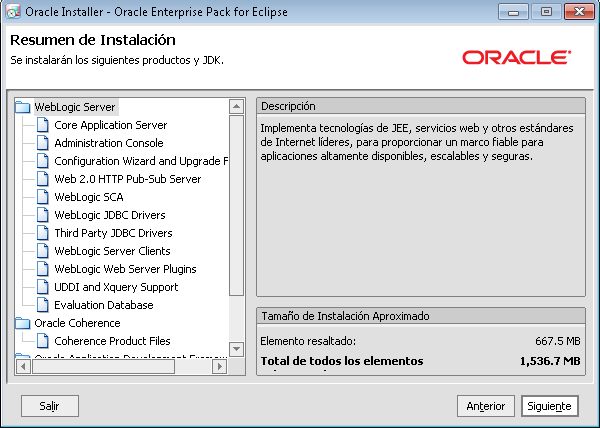Click the document icon beside Evaluation Database
This screenshot has height=428, width=600.
tap(42, 305)
